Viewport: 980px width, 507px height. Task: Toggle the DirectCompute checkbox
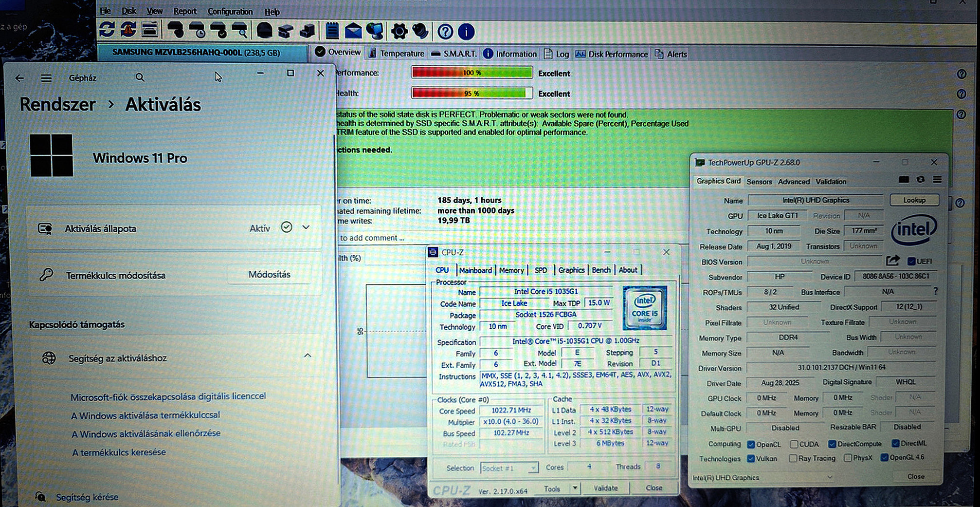[832, 444]
